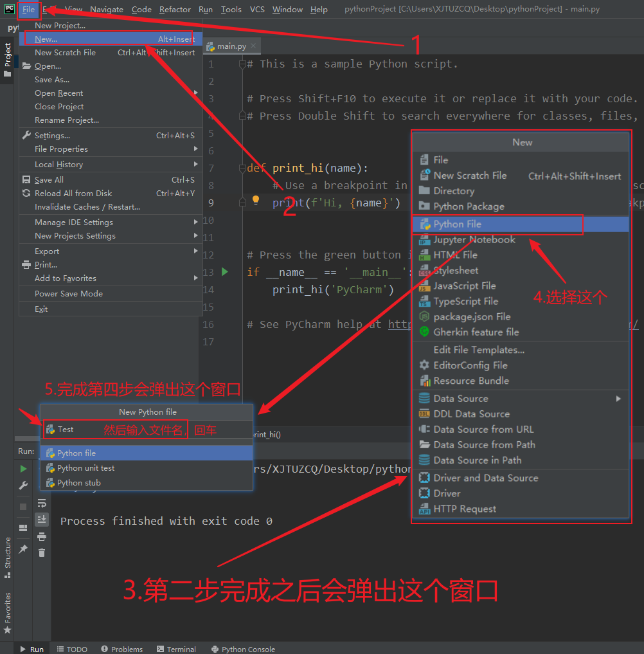This screenshot has width=644, height=654.
Task: Click the wrench icon in Run panel
Action: [23, 486]
